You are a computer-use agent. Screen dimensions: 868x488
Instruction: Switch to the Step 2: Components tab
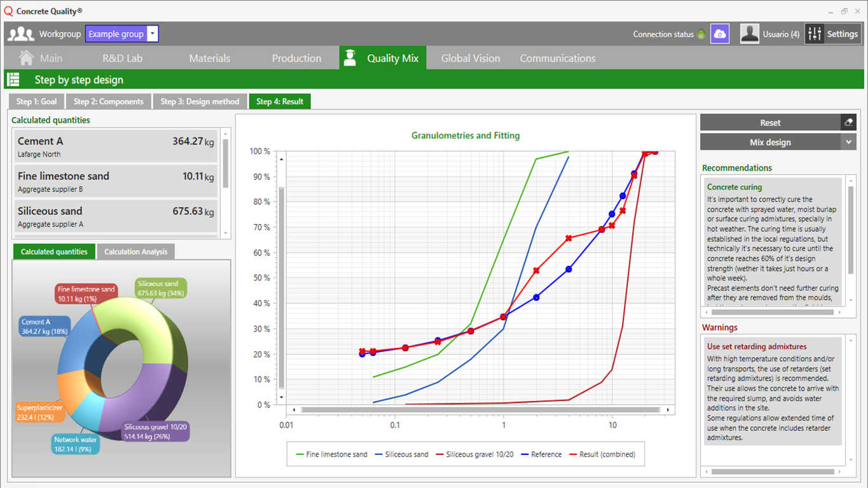(x=108, y=101)
